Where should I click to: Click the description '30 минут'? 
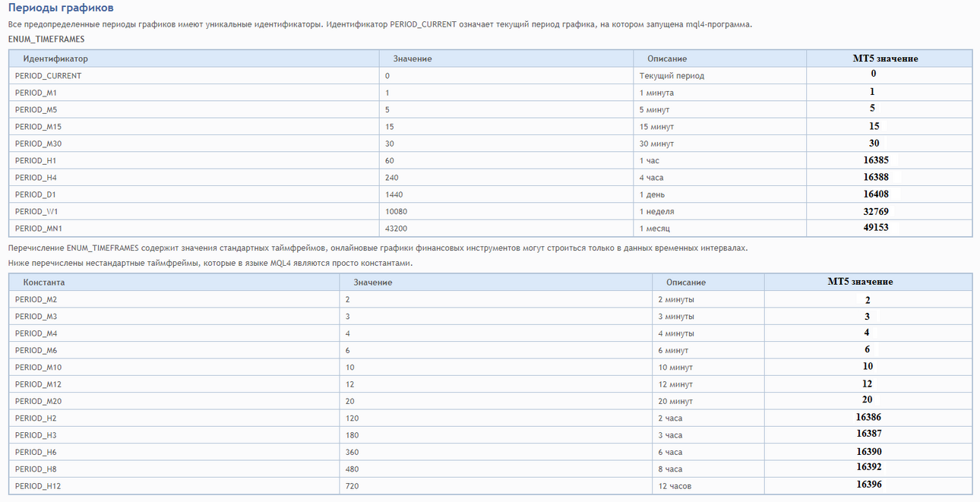click(656, 144)
